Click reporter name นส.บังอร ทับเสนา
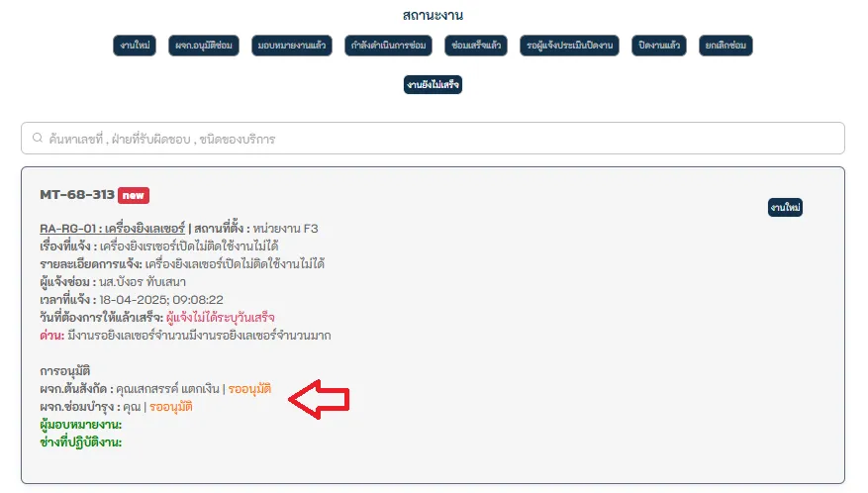 pyautogui.click(x=143, y=282)
